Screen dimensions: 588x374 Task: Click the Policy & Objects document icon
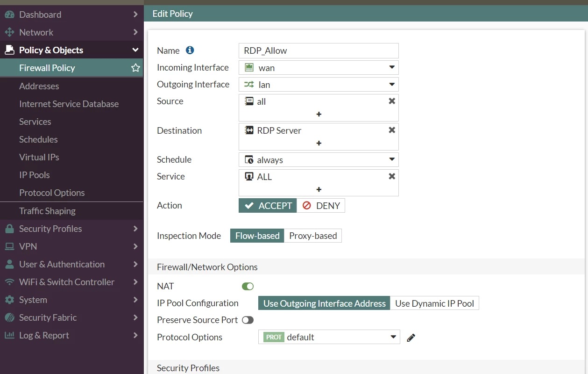point(9,50)
